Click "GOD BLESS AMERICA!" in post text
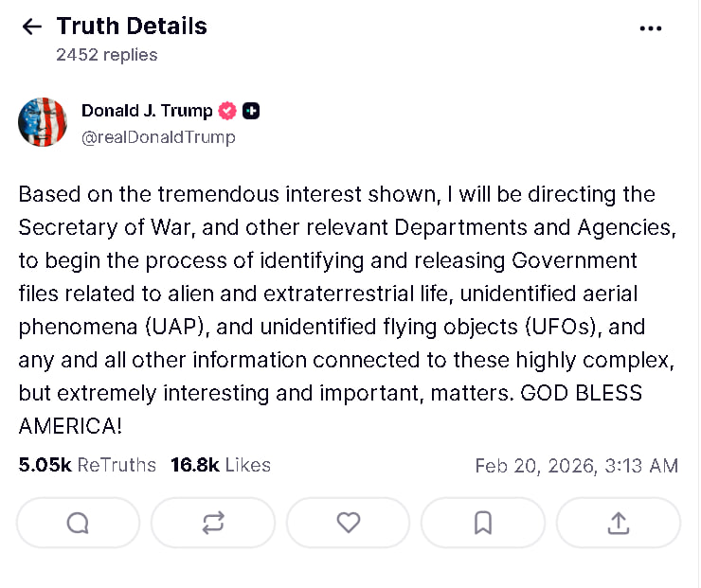This screenshot has width=701, height=588. [x=582, y=393]
